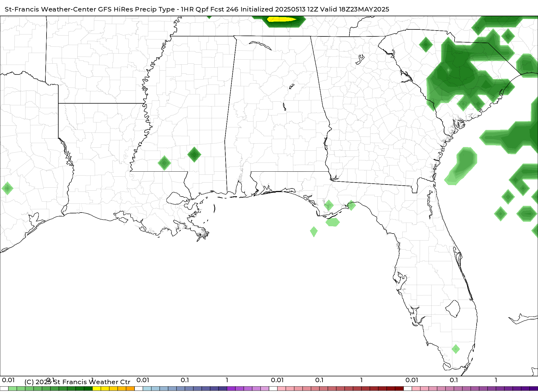Click the GFS HiRes Precip Type map title

[197, 9]
